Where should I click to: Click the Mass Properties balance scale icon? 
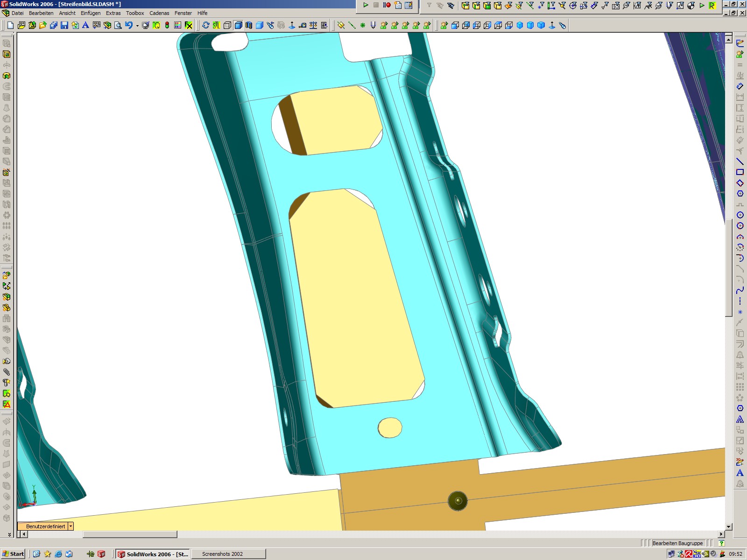pyautogui.click(x=313, y=25)
